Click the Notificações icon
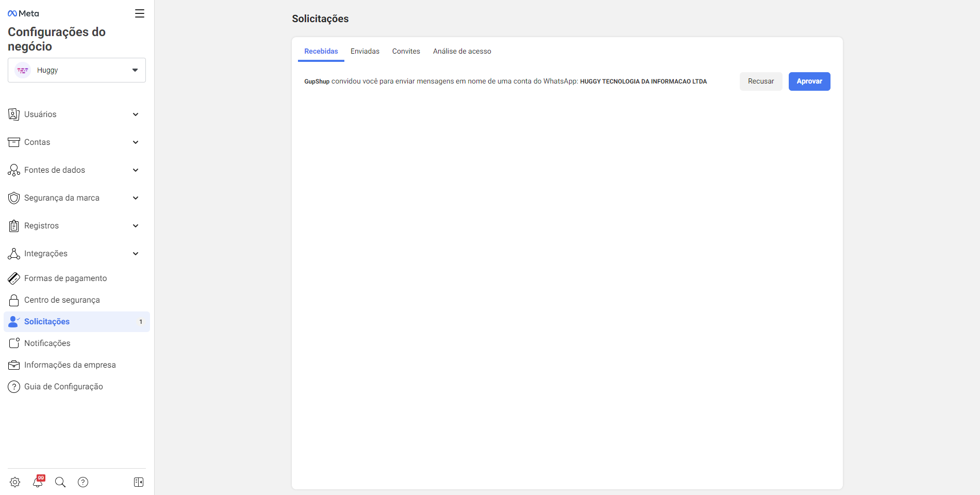 [14, 343]
